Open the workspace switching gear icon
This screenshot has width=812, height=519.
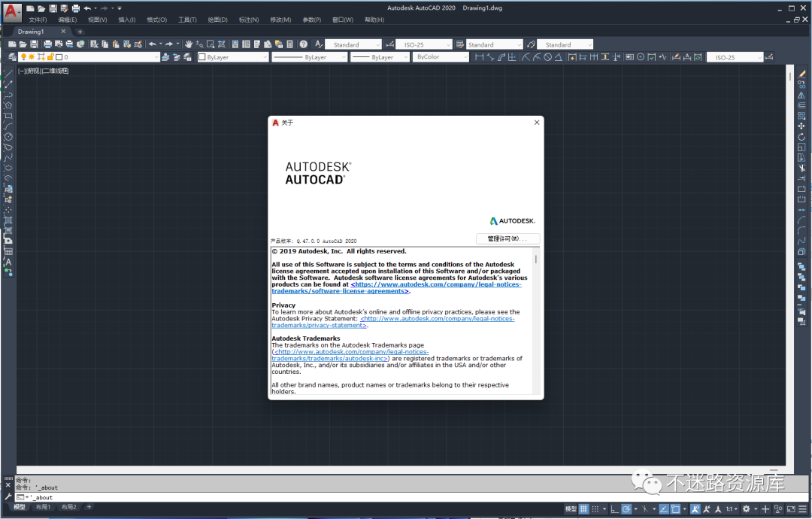747,508
